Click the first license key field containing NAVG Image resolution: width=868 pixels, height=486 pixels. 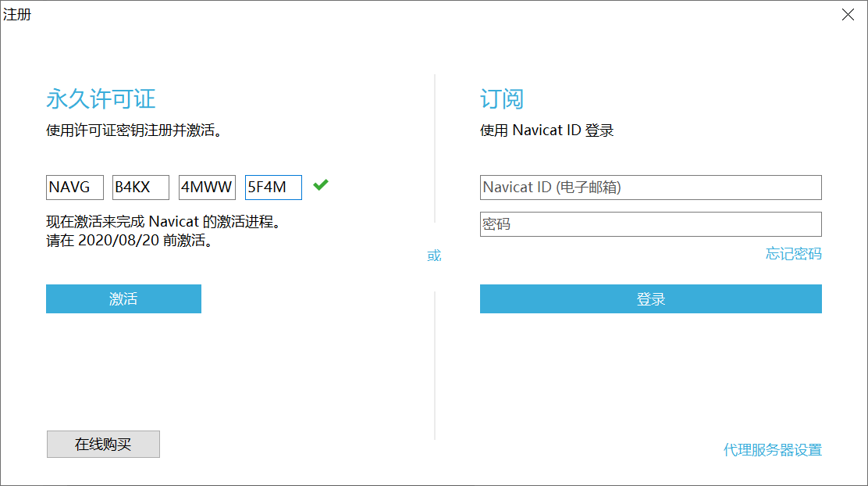point(74,187)
